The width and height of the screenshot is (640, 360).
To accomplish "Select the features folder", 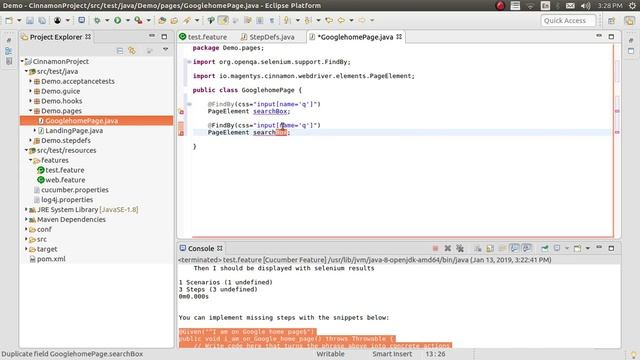I will point(55,160).
